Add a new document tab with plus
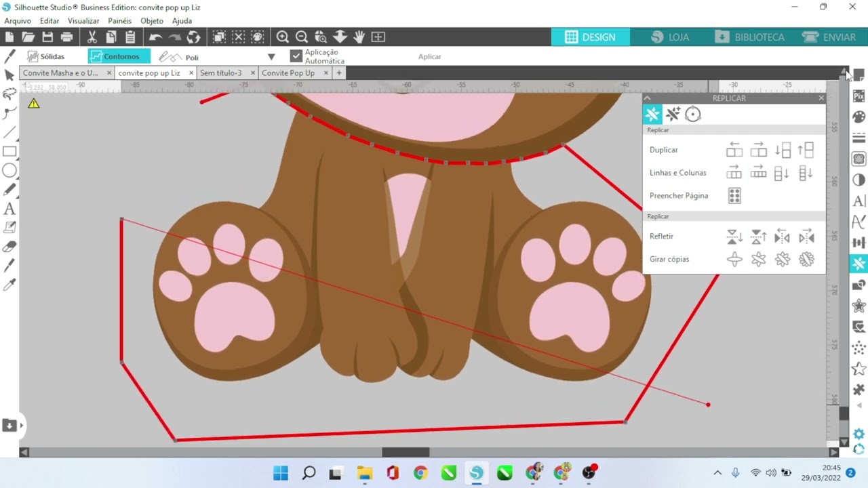868x488 pixels. (x=339, y=73)
